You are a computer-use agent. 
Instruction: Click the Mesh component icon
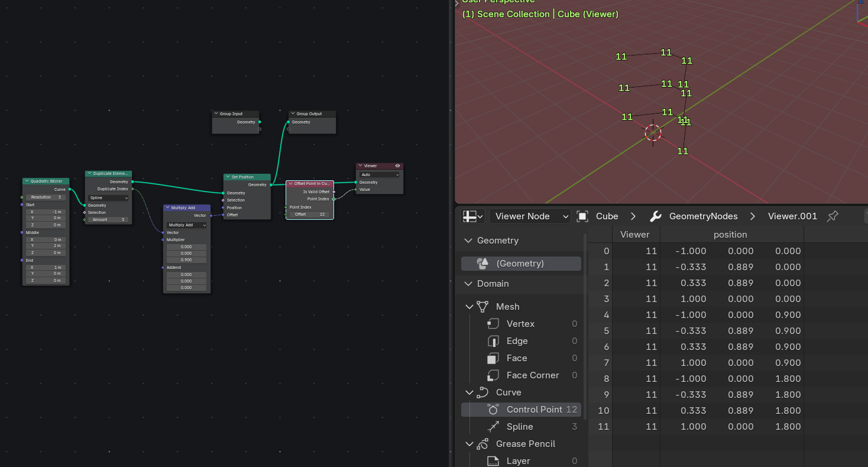[482, 307]
